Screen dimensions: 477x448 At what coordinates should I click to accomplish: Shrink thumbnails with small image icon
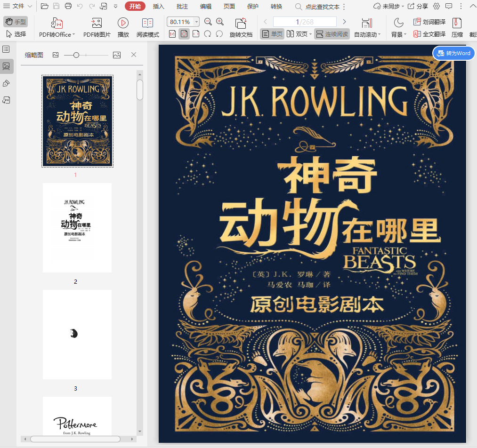tap(56, 55)
